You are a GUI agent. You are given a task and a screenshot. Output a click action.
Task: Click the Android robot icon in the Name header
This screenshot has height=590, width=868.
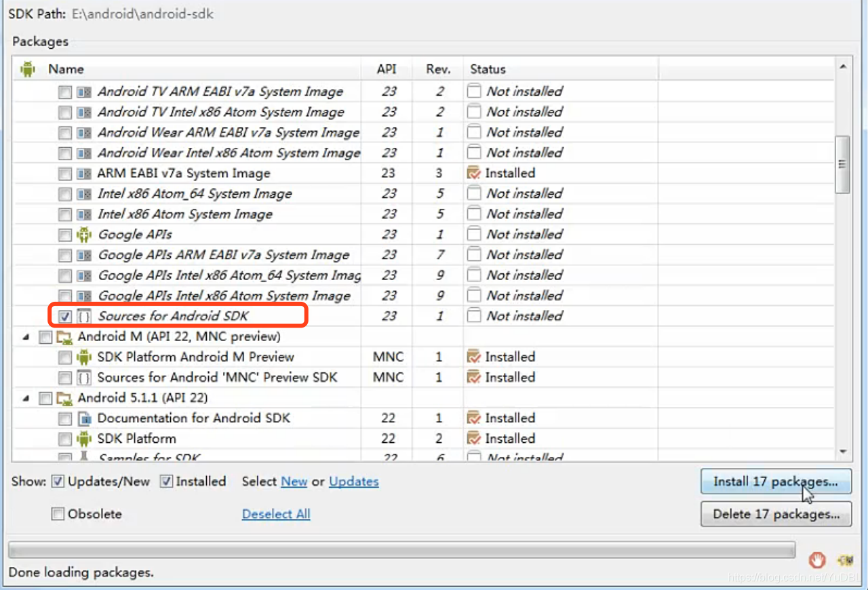tap(28, 68)
